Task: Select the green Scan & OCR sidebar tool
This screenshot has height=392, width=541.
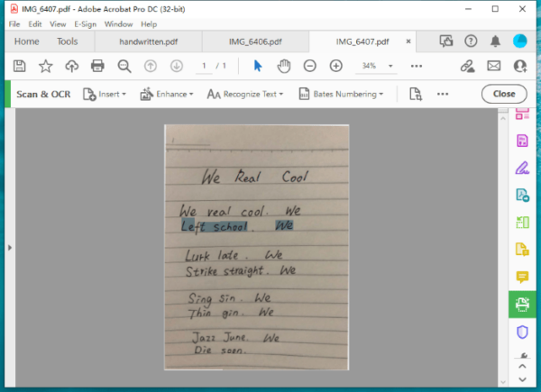Action: point(522,304)
